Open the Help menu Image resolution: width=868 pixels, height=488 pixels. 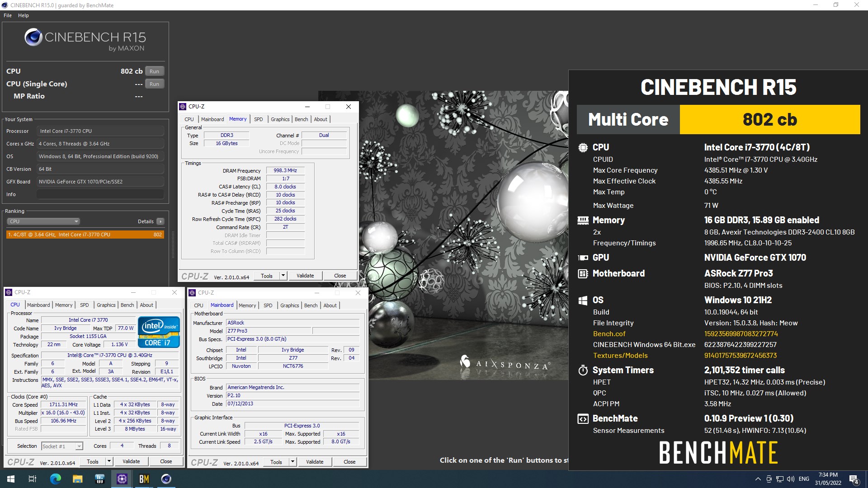24,15
